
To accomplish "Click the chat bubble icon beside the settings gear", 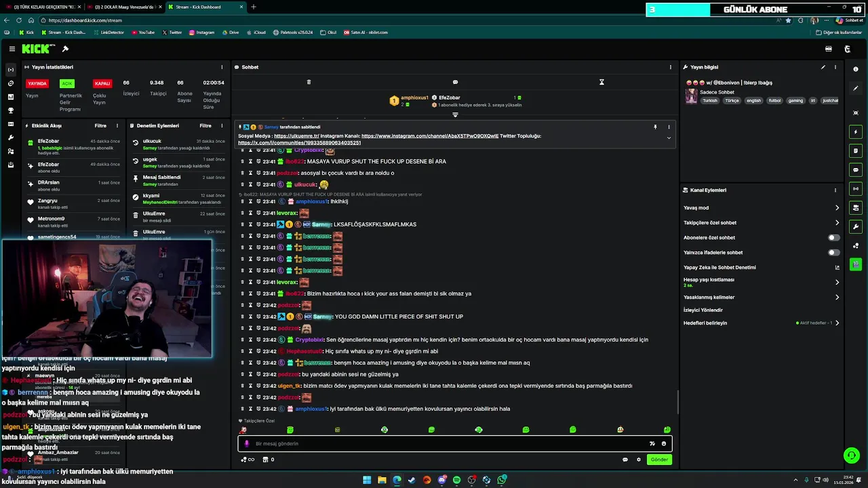I will coord(625,460).
